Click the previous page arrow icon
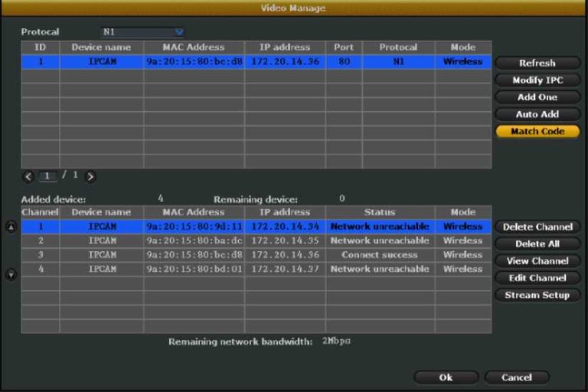Viewport: 588px width, 392px height. (29, 176)
